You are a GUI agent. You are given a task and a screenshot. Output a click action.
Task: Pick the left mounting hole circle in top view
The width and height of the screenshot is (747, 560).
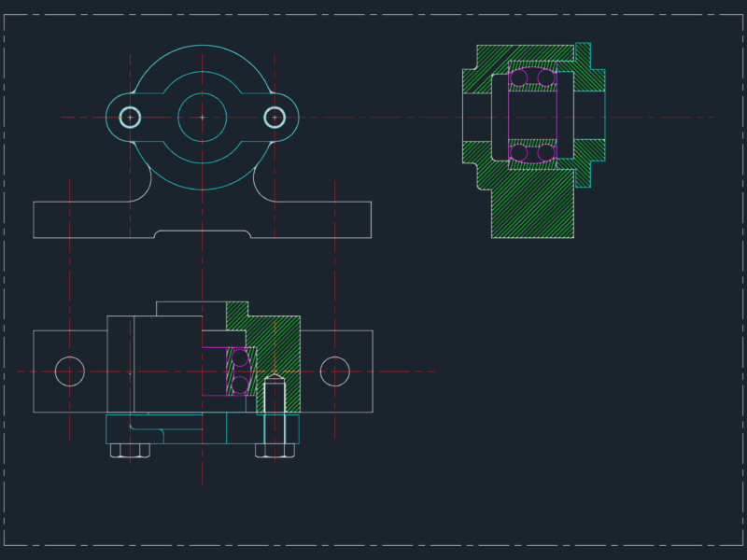point(69,371)
